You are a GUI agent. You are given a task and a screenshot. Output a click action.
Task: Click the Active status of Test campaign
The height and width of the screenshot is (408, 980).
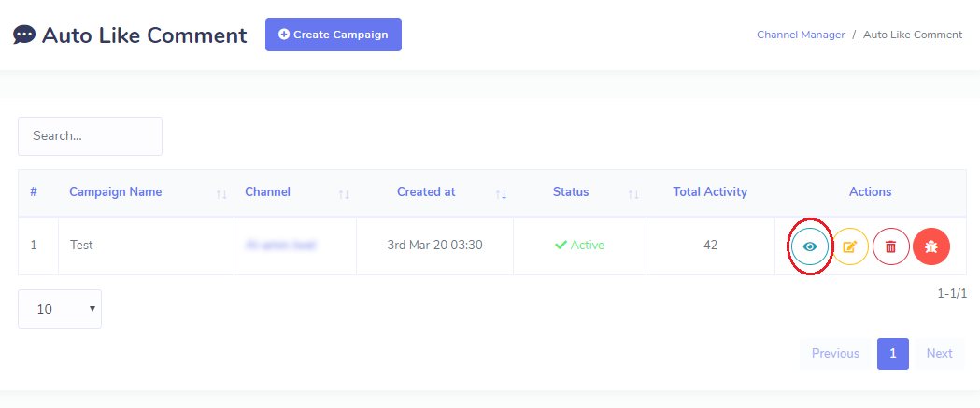click(579, 245)
